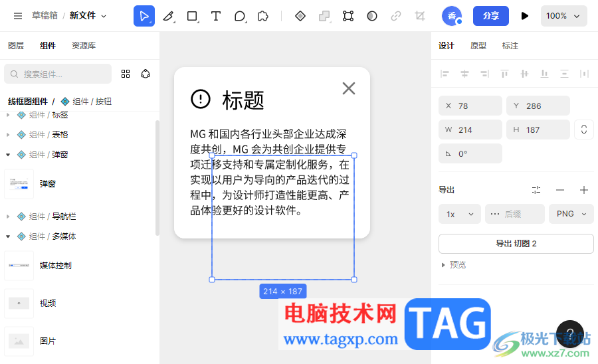
Task: Go to 草稿箱 breadcrumb
Action: tap(45, 16)
